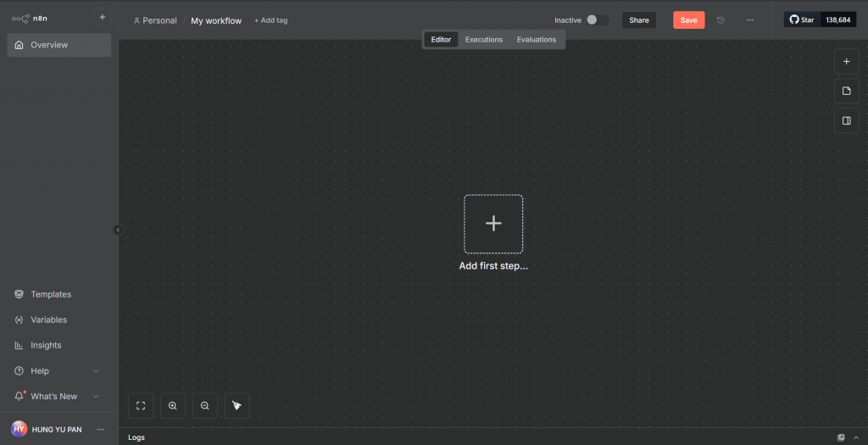Click the plus button beside n8n logo
868x445 pixels.
103,17
